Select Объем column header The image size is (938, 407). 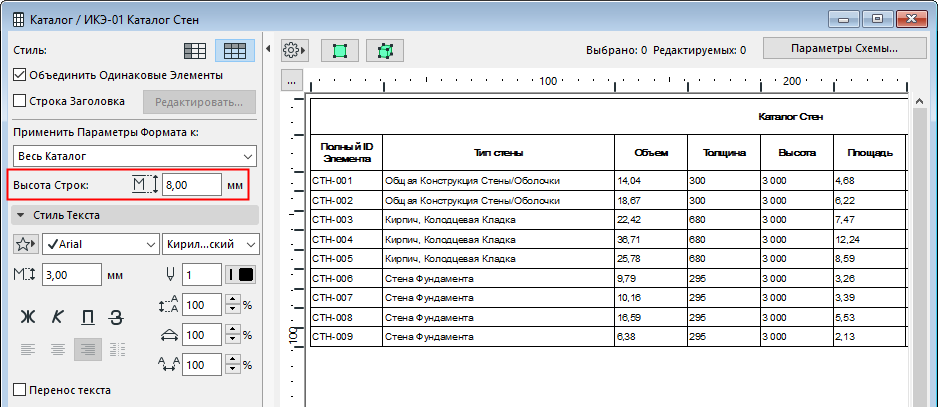click(x=651, y=153)
